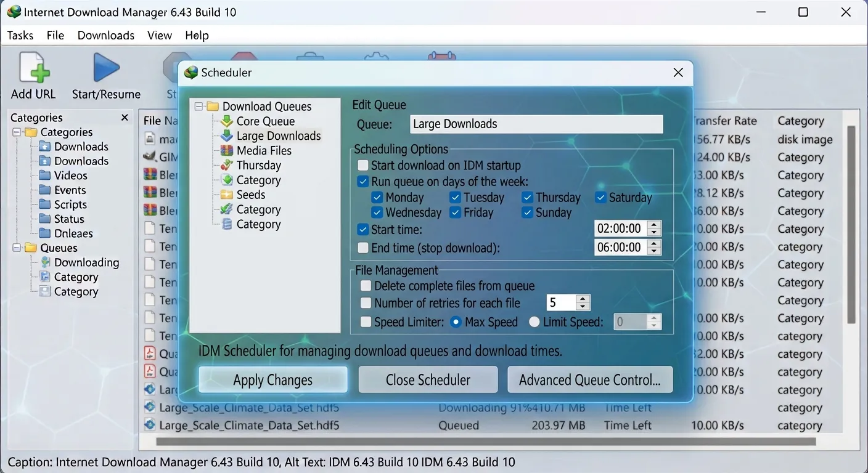Select the Seeds folder icon

[227, 195]
